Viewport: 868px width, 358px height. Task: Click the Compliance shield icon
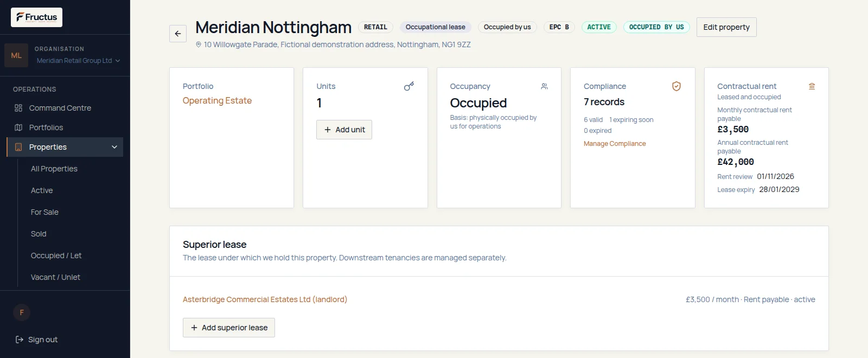pos(676,86)
